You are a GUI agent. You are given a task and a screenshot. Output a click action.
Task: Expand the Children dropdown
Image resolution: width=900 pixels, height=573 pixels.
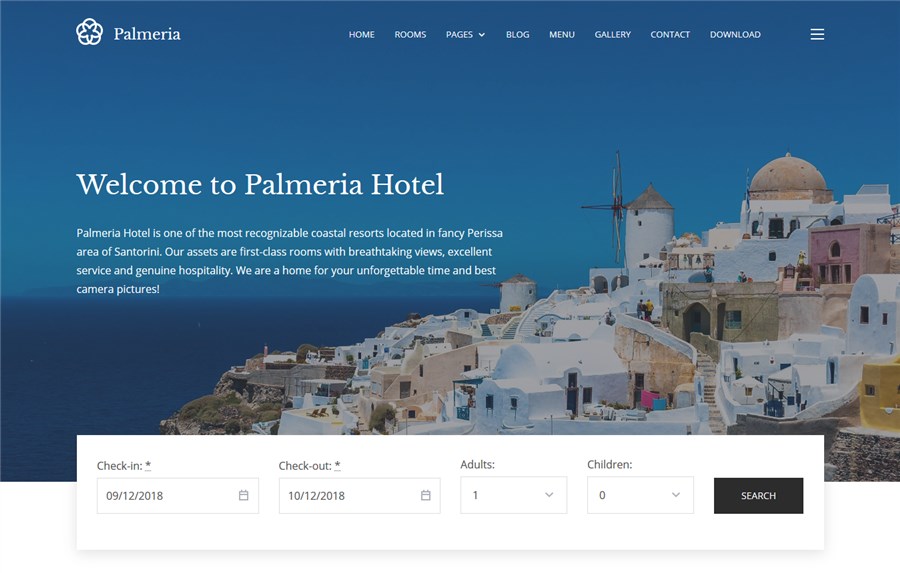pos(640,495)
